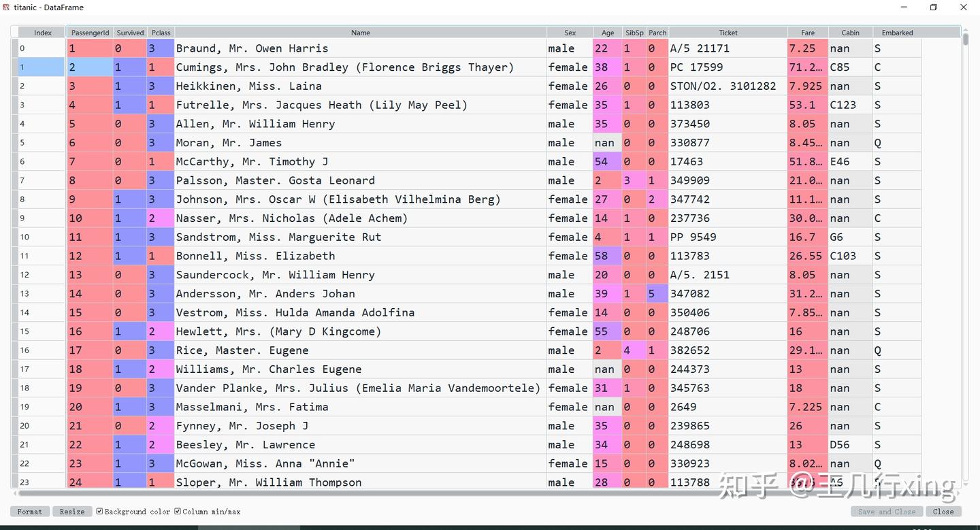The height and width of the screenshot is (530, 980).
Task: Select the cabin cell "C85"
Action: tap(851, 67)
